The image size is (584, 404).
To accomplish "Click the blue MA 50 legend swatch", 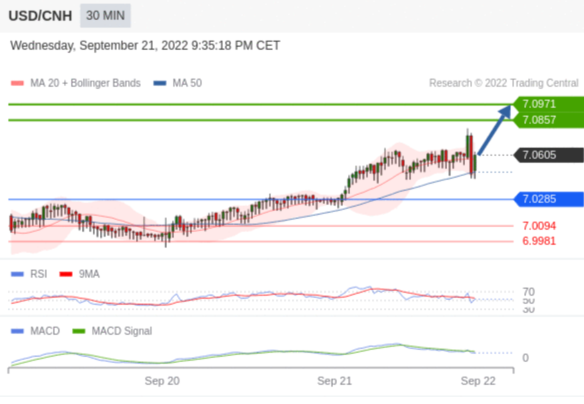I will (160, 83).
